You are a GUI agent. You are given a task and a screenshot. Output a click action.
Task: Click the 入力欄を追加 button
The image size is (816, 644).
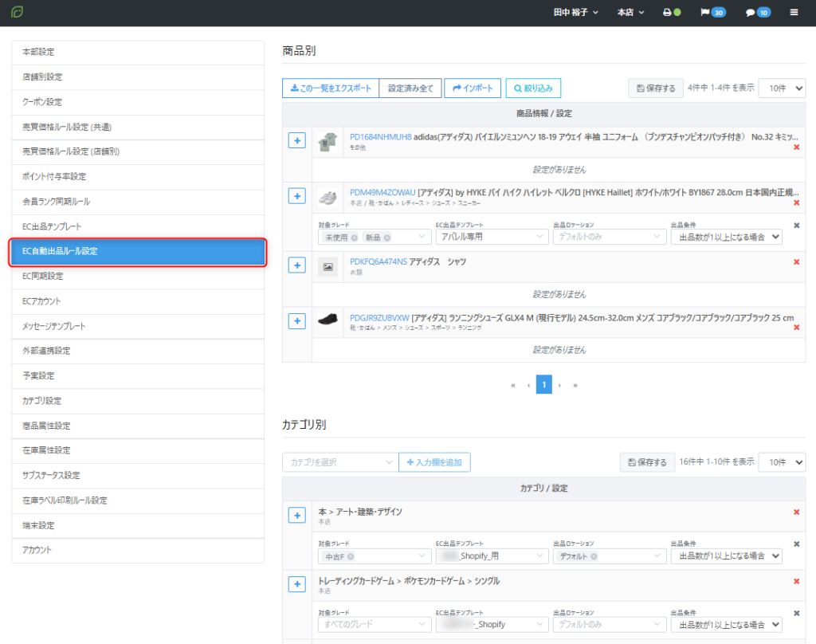click(434, 462)
